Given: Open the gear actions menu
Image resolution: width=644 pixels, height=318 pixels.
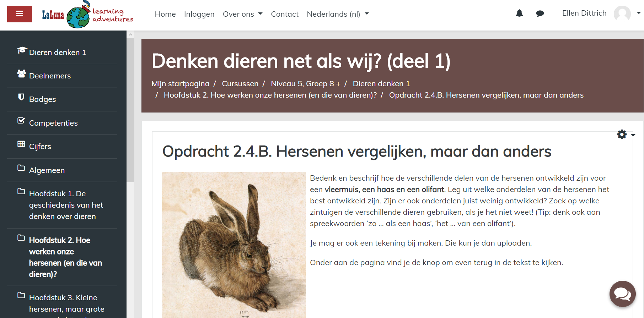Looking at the screenshot, I should coord(622,135).
